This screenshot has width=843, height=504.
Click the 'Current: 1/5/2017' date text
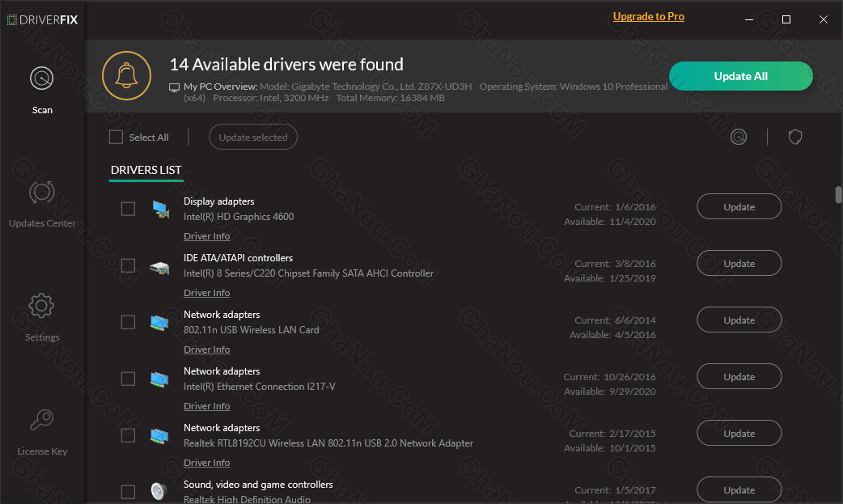pos(615,490)
